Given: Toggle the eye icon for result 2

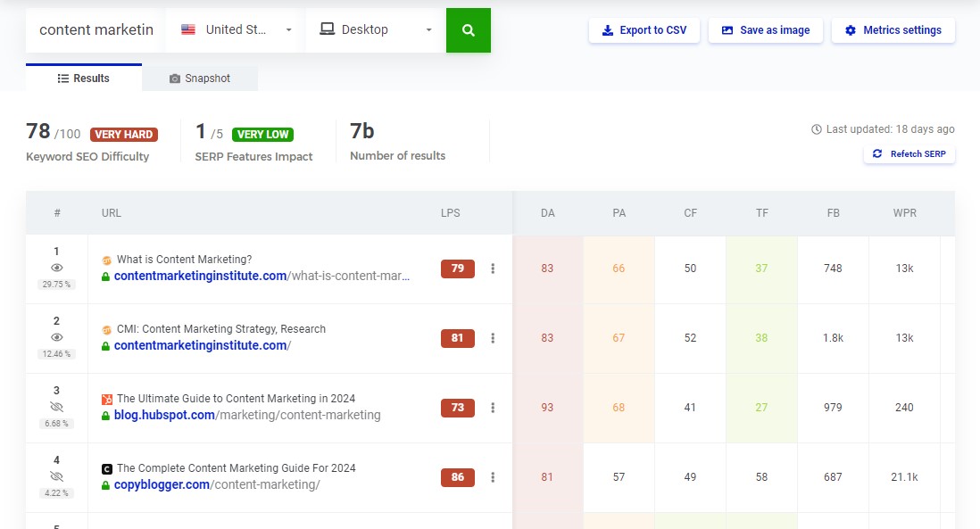Looking at the screenshot, I should pyautogui.click(x=57, y=337).
